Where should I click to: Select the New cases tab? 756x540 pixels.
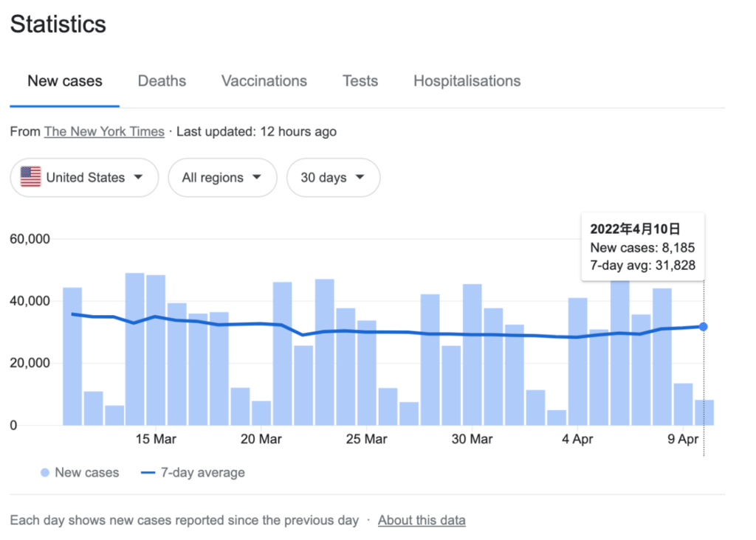tap(65, 81)
